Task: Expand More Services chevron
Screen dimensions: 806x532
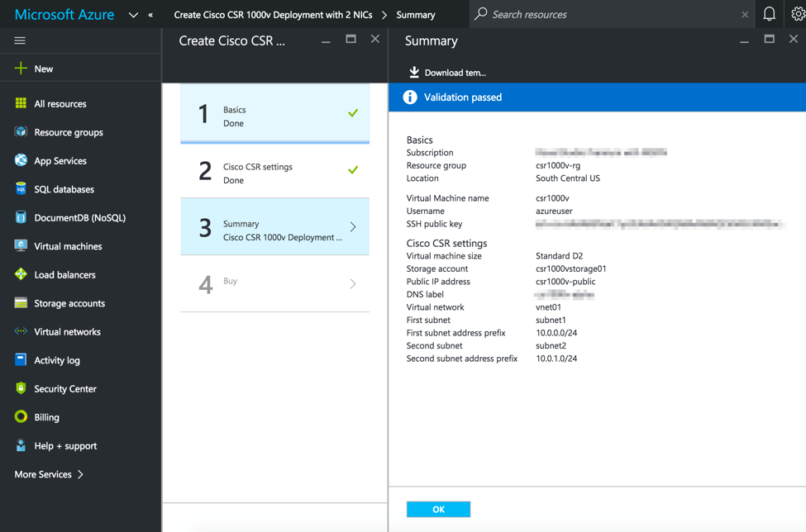Action: click(x=80, y=474)
